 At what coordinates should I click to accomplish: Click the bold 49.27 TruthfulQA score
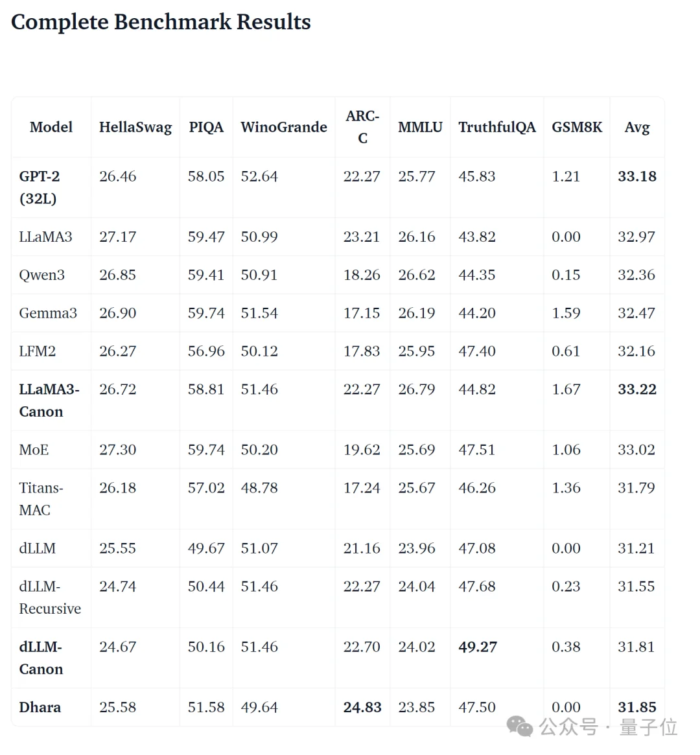coord(478,647)
